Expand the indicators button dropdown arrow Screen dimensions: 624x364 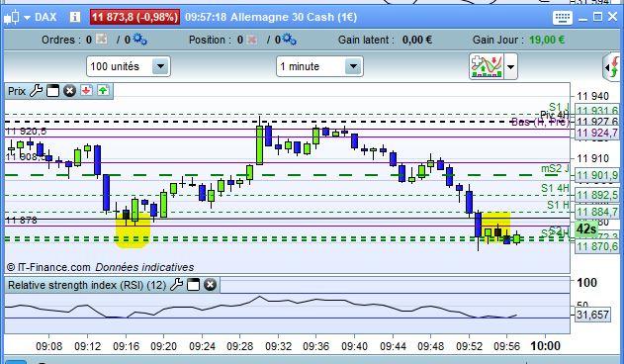coord(510,67)
